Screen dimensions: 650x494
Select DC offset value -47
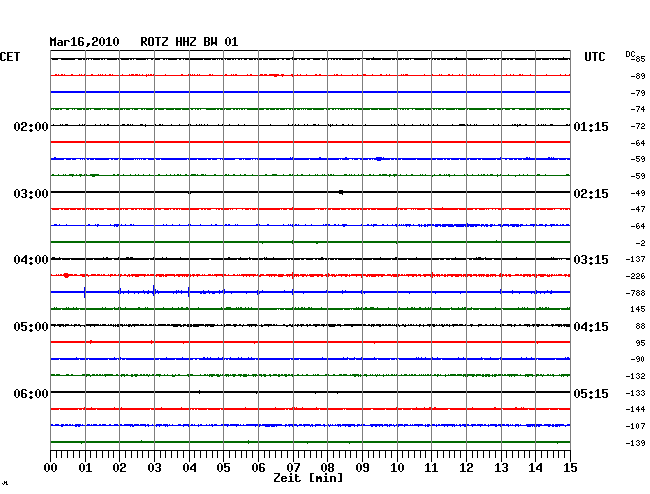(638, 209)
